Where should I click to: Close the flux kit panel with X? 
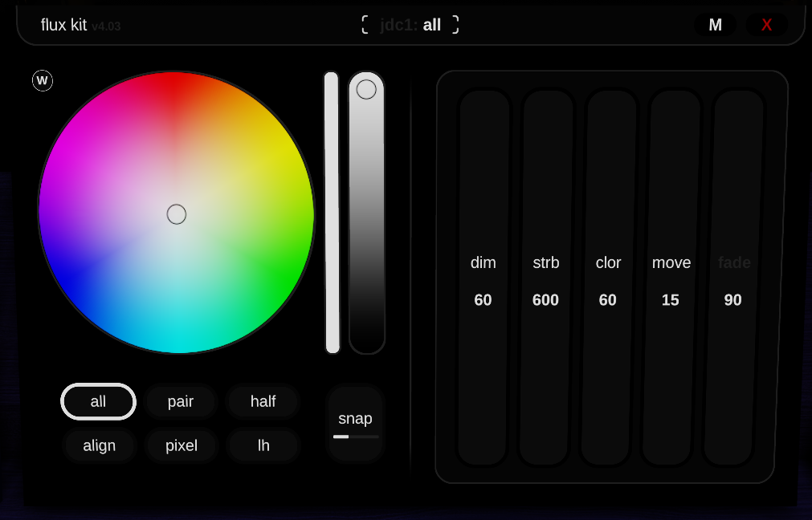[766, 25]
